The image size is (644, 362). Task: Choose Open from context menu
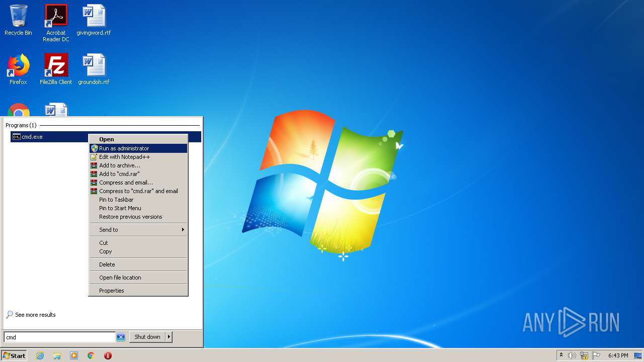pos(138,139)
